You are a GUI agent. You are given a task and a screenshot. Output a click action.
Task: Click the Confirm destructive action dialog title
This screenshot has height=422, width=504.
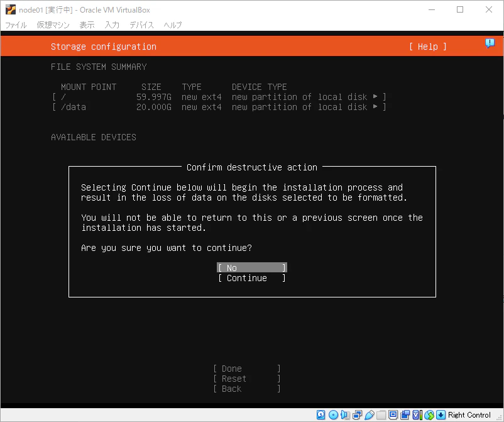coord(251,167)
